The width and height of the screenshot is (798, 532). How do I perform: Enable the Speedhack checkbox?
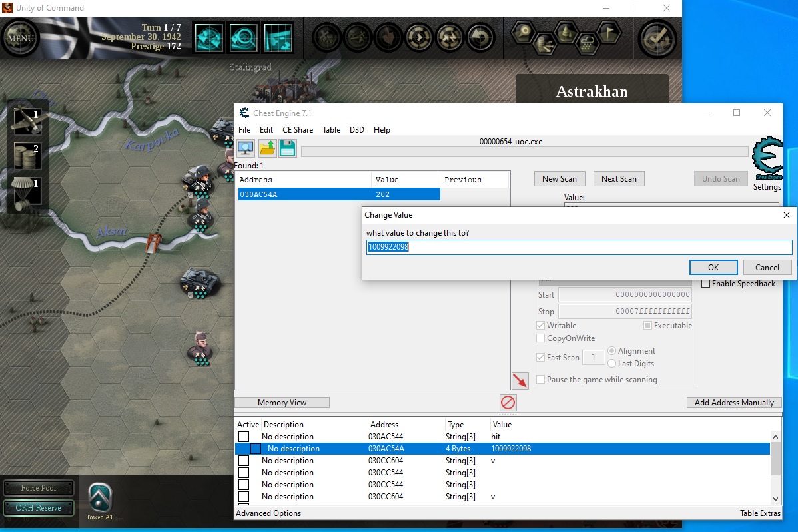point(705,284)
